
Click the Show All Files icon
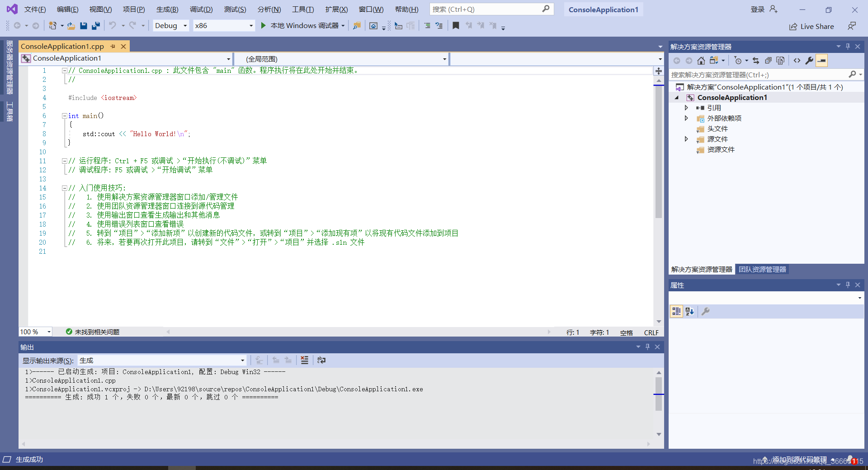pyautogui.click(x=780, y=61)
